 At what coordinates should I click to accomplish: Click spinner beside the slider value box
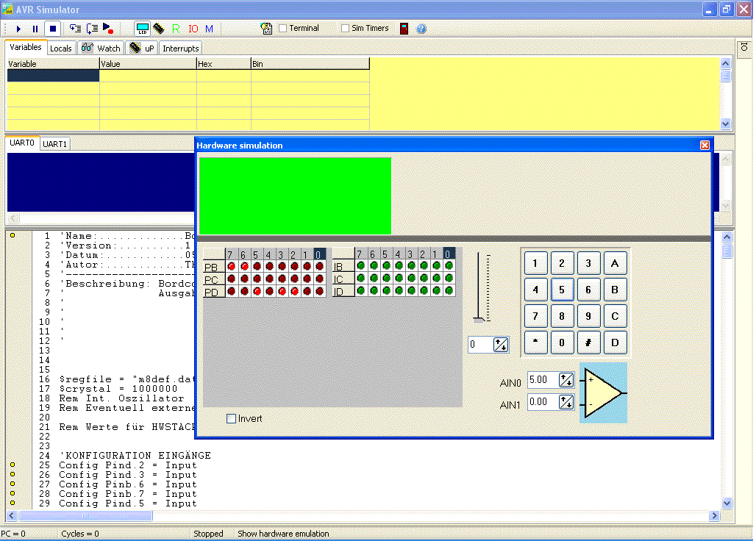point(501,345)
